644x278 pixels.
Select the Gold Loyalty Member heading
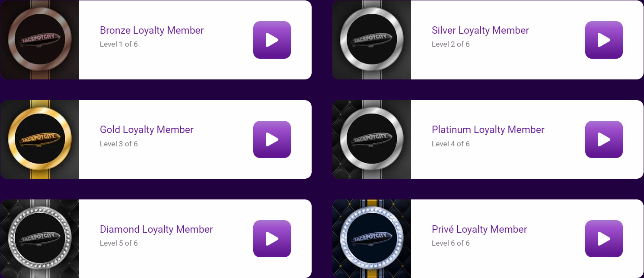coord(147,130)
